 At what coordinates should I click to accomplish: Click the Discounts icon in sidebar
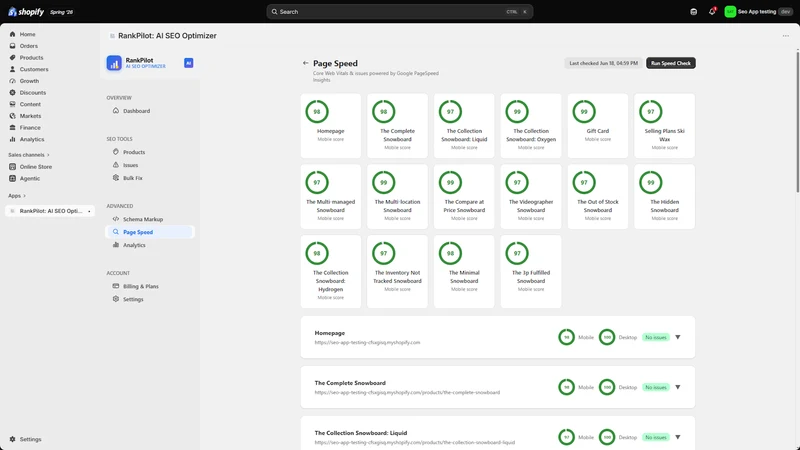(x=12, y=93)
